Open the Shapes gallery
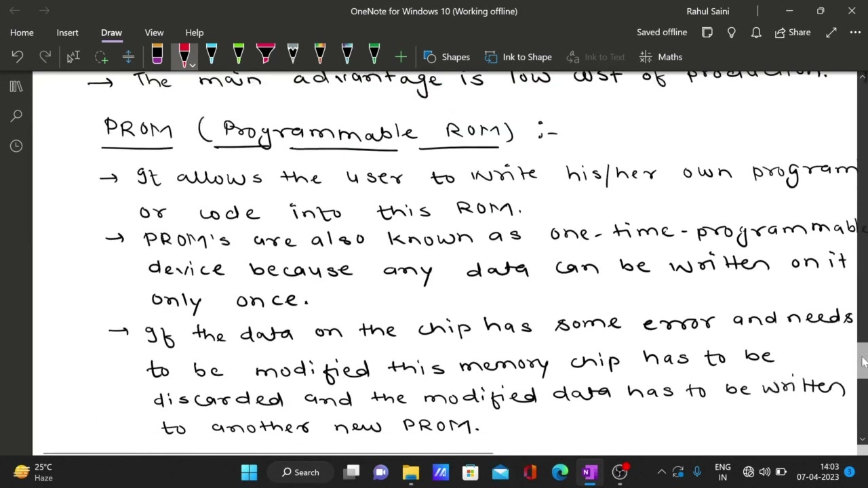The image size is (868, 488). point(446,57)
